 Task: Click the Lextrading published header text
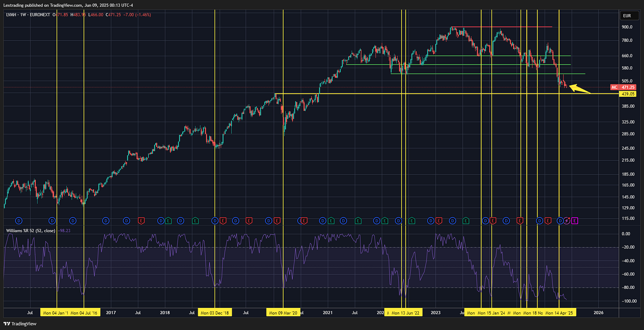click(x=69, y=5)
